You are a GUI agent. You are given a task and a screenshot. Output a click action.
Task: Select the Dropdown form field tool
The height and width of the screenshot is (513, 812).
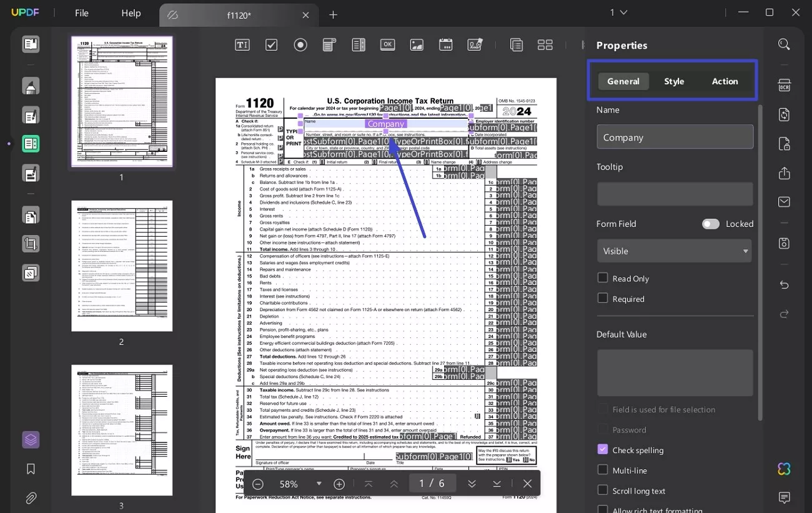click(x=329, y=44)
